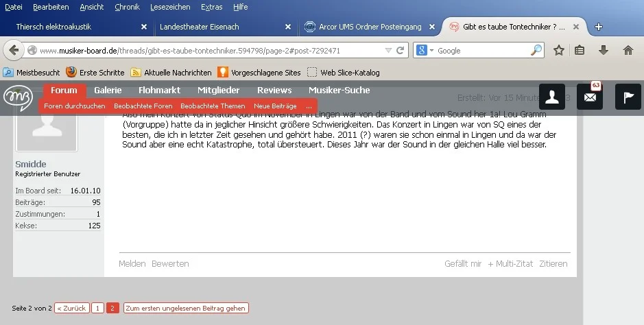This screenshot has height=325, width=644.
Task: Open the Erste Schritte bookmark
Action: click(x=95, y=73)
